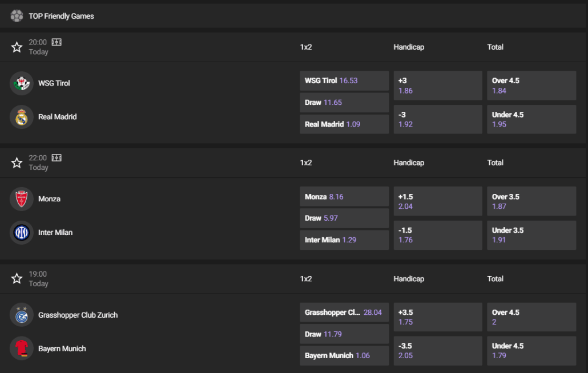
Task: Pick handicap -3 at 1.92
Action: pos(438,119)
